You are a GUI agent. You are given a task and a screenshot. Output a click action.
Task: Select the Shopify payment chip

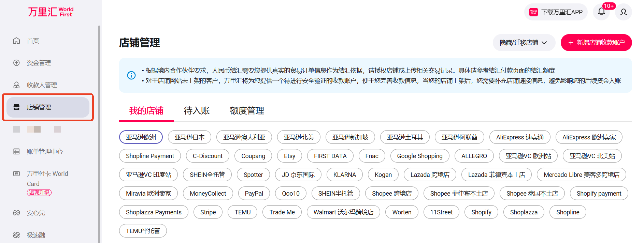(x=599, y=193)
